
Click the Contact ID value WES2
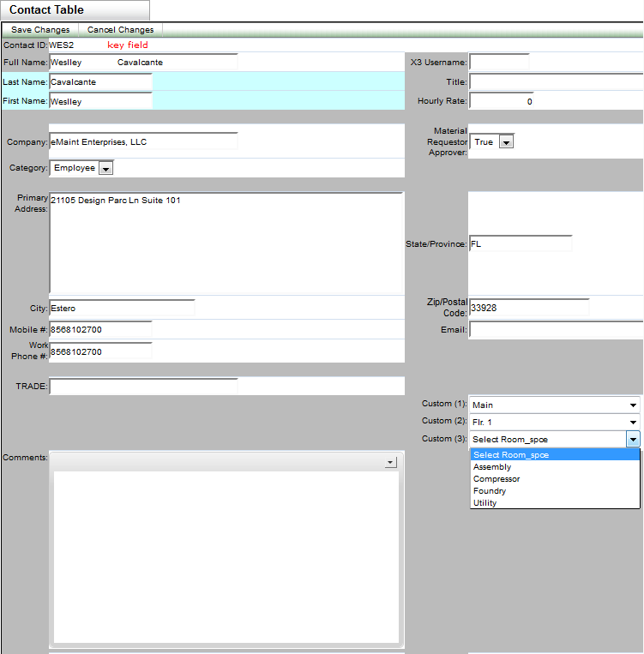pyautogui.click(x=62, y=45)
